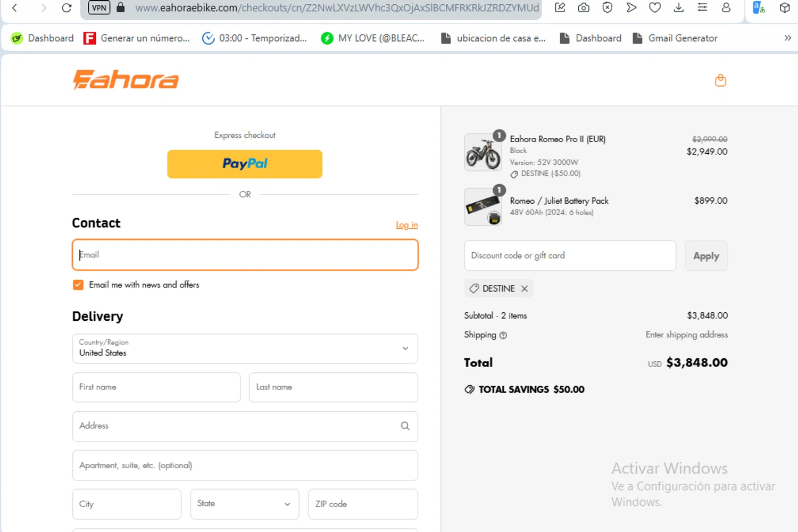Viewport: 798px width, 532px height.
Task: Click the Eahora Romeo Pro II bike thumbnail
Action: [x=483, y=152]
